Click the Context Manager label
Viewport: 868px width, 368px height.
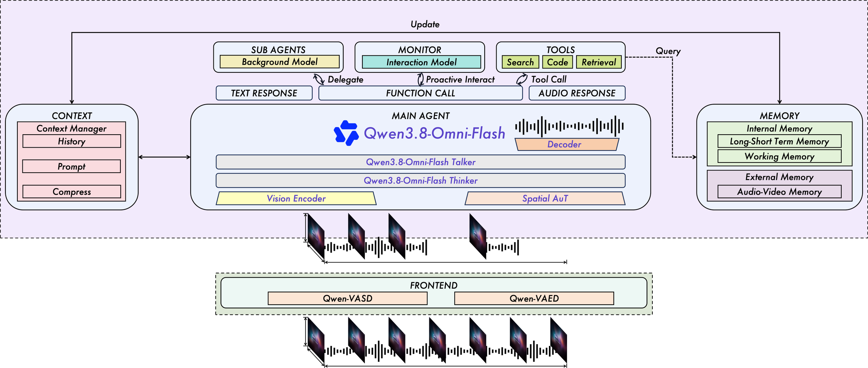click(x=72, y=128)
